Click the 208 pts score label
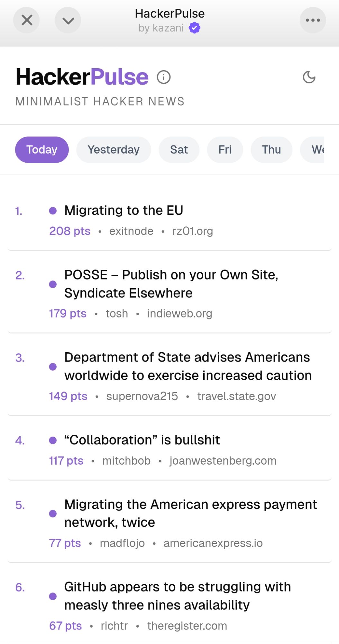The width and height of the screenshot is (339, 644). tap(70, 231)
